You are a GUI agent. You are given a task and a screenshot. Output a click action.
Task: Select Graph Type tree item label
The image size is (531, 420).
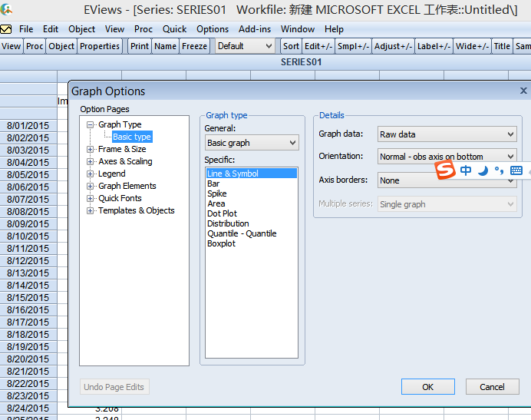pyautogui.click(x=120, y=124)
